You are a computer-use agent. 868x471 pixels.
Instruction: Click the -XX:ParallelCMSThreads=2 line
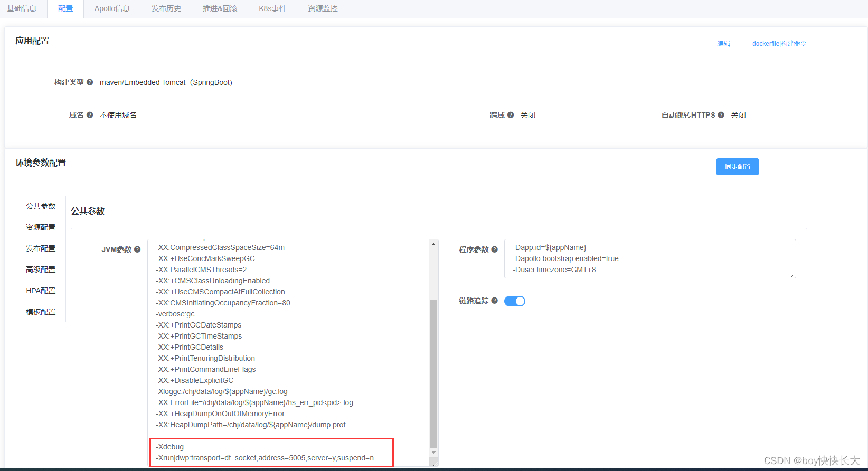coord(201,270)
